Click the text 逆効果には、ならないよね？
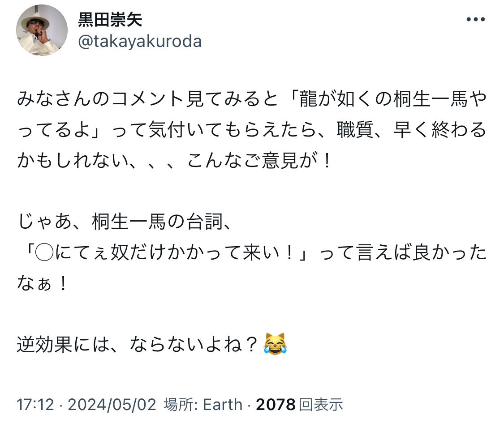 click(138, 344)
